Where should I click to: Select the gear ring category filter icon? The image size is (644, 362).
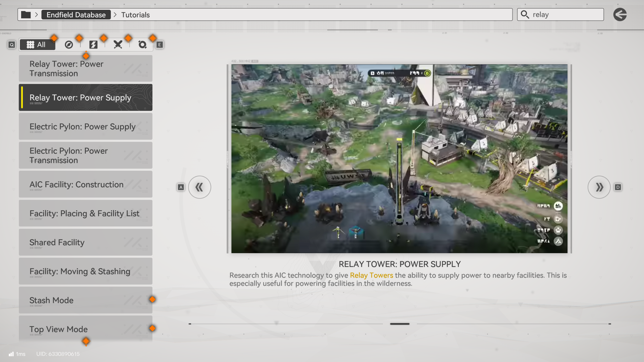tap(142, 45)
